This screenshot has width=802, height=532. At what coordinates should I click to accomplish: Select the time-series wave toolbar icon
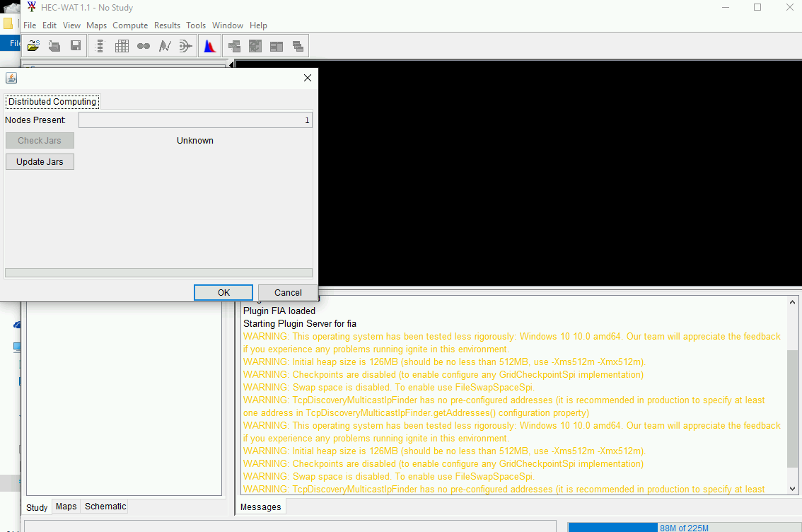[x=164, y=45]
